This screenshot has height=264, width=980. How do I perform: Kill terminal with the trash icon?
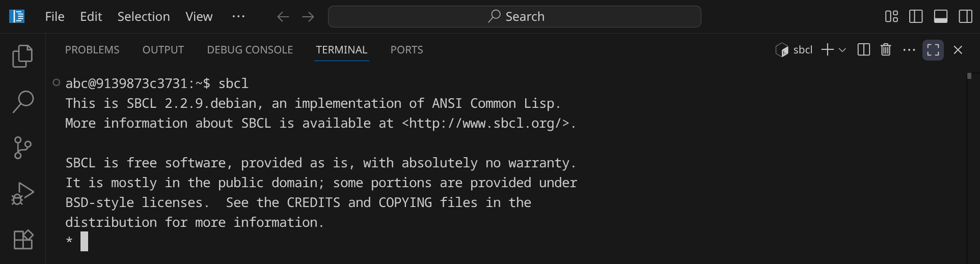pyautogui.click(x=886, y=50)
